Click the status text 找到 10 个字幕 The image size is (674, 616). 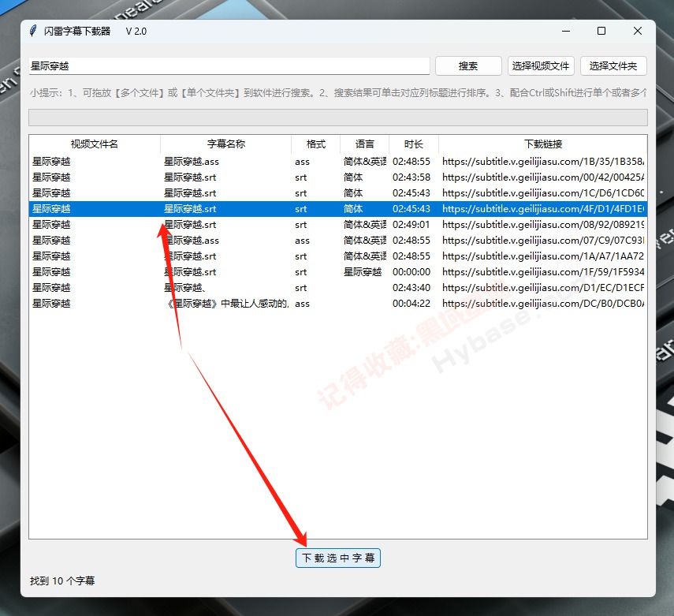[62, 581]
